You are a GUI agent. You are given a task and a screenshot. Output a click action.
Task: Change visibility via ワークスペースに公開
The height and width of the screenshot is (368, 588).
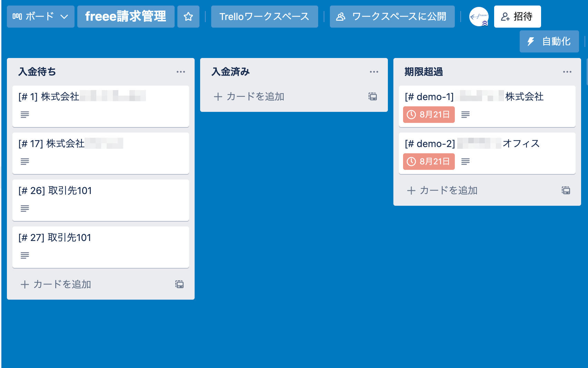click(x=392, y=17)
